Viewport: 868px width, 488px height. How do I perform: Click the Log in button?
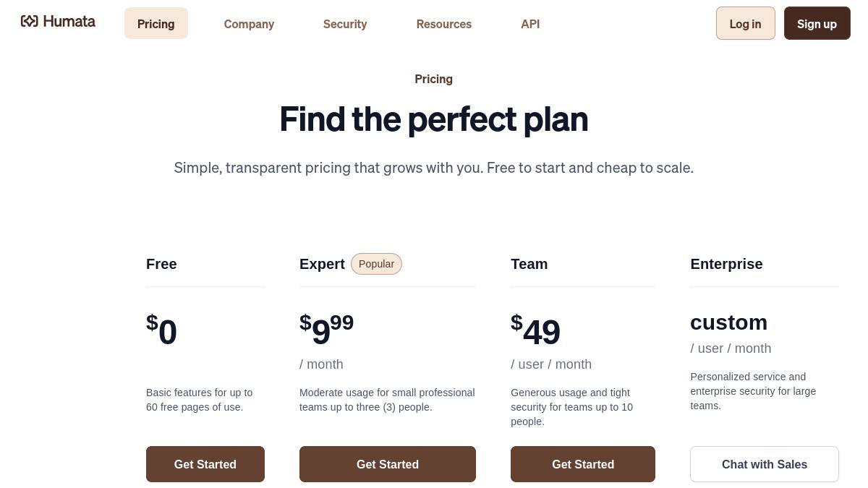coord(745,24)
